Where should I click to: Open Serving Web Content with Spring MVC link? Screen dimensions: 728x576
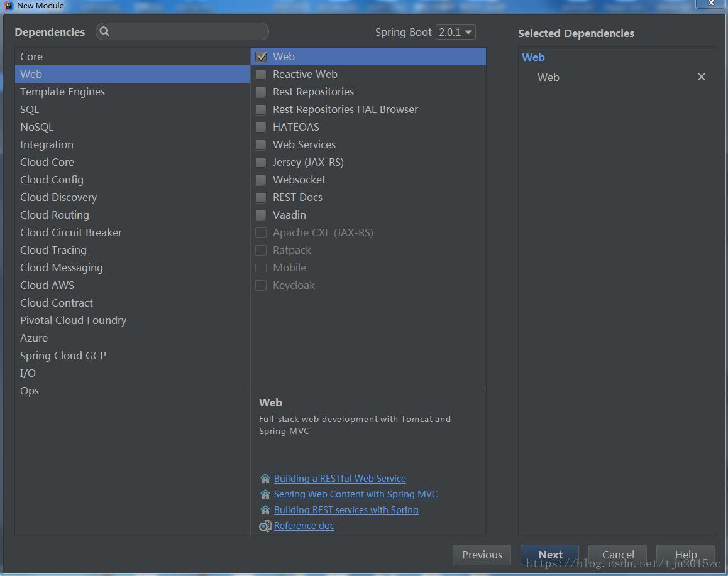point(356,494)
